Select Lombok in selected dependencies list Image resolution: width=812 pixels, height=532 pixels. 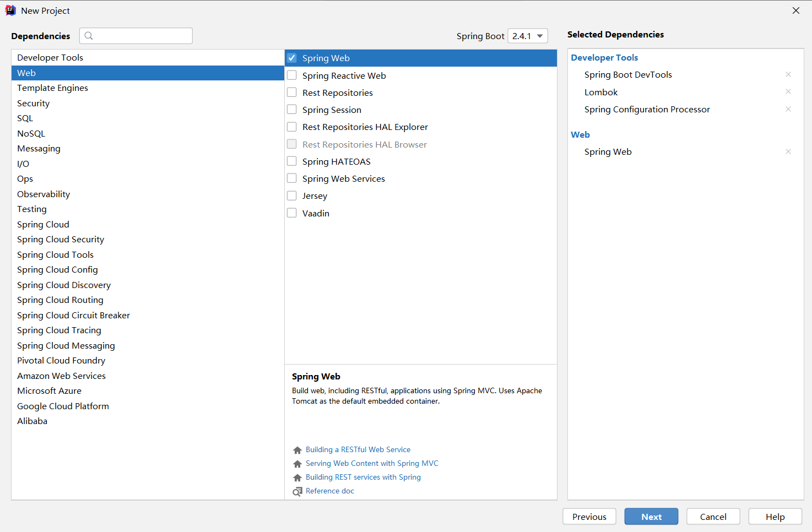tap(601, 92)
